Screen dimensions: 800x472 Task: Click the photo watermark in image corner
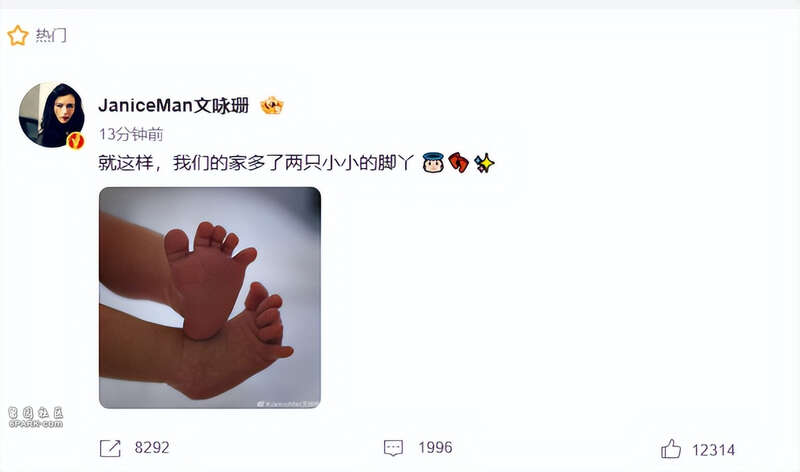point(287,404)
